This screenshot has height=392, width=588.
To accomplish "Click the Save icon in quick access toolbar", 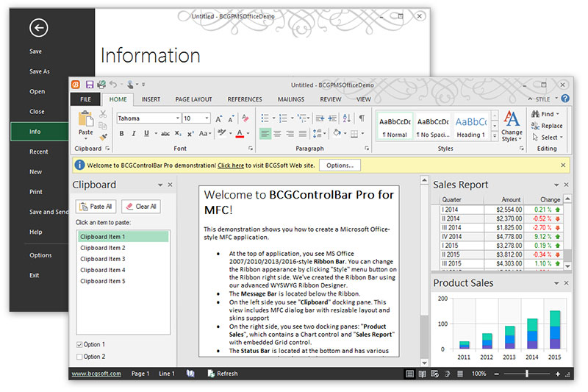I will click(90, 85).
